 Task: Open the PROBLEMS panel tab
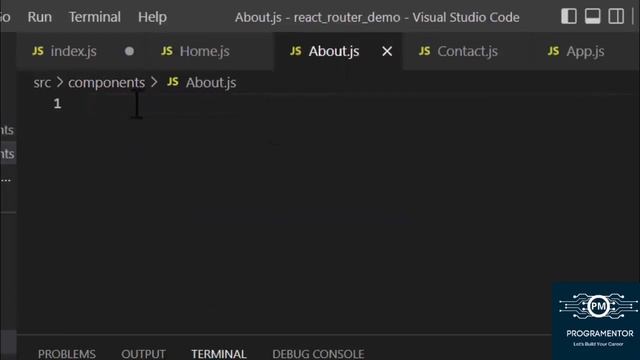(x=67, y=353)
